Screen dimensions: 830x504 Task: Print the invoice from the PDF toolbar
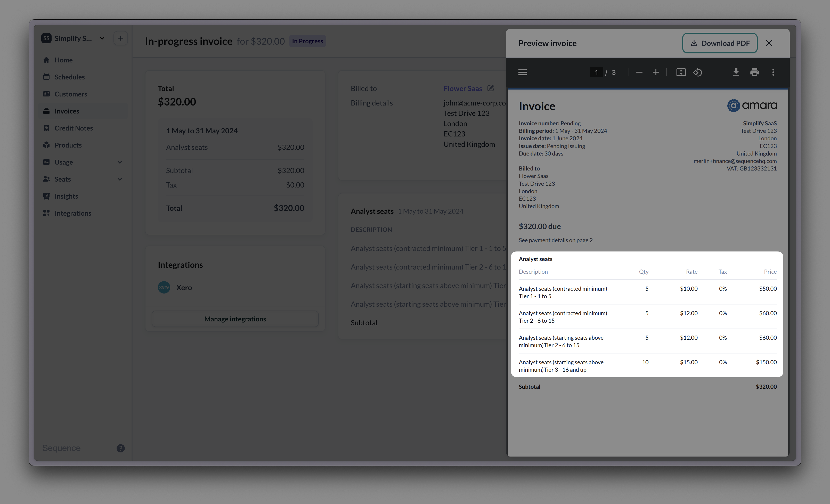754,72
